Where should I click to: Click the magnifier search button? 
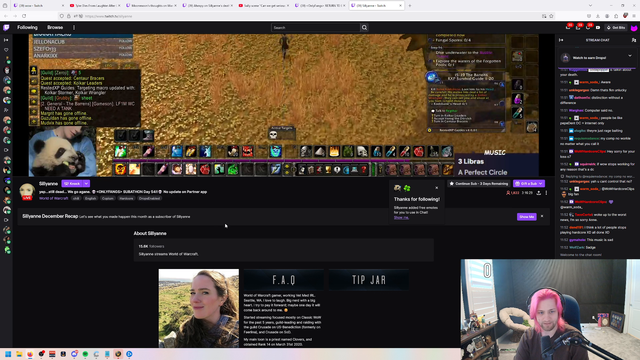click(x=364, y=27)
